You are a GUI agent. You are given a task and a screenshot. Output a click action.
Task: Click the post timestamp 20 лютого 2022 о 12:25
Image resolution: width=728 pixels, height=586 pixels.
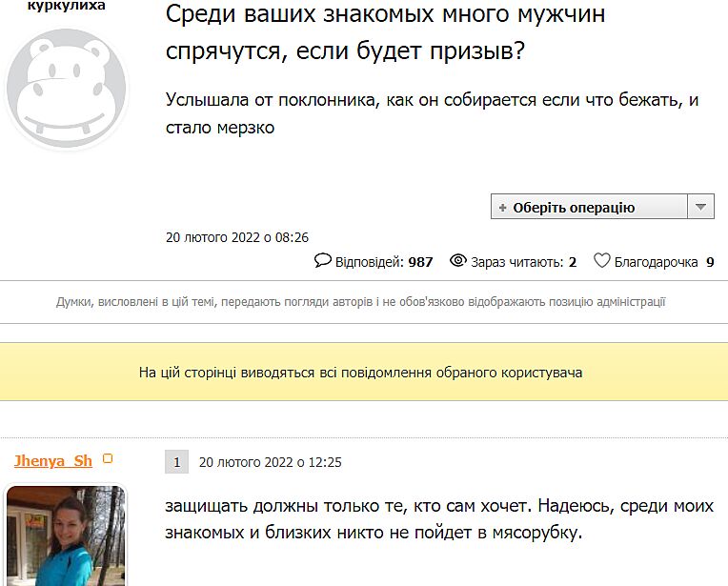(x=270, y=462)
